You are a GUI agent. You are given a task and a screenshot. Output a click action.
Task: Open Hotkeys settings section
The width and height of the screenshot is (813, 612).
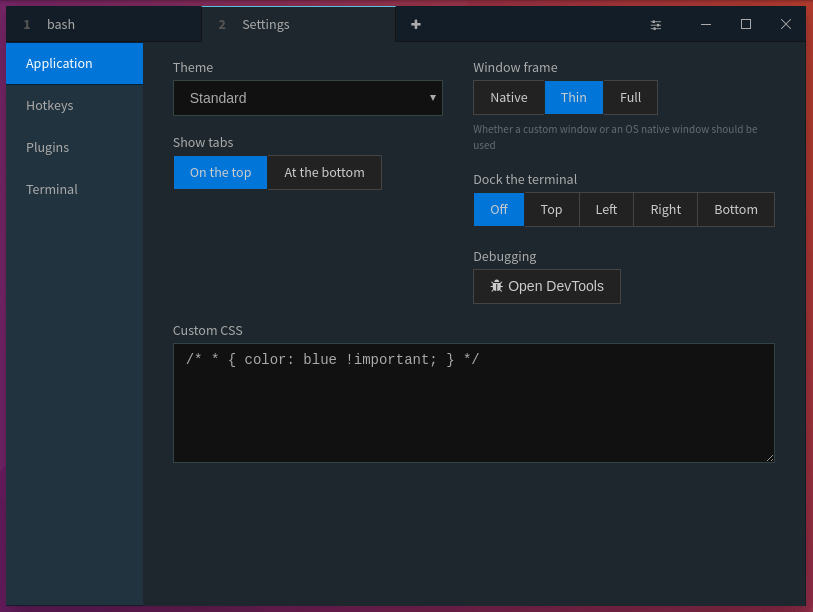(74, 105)
